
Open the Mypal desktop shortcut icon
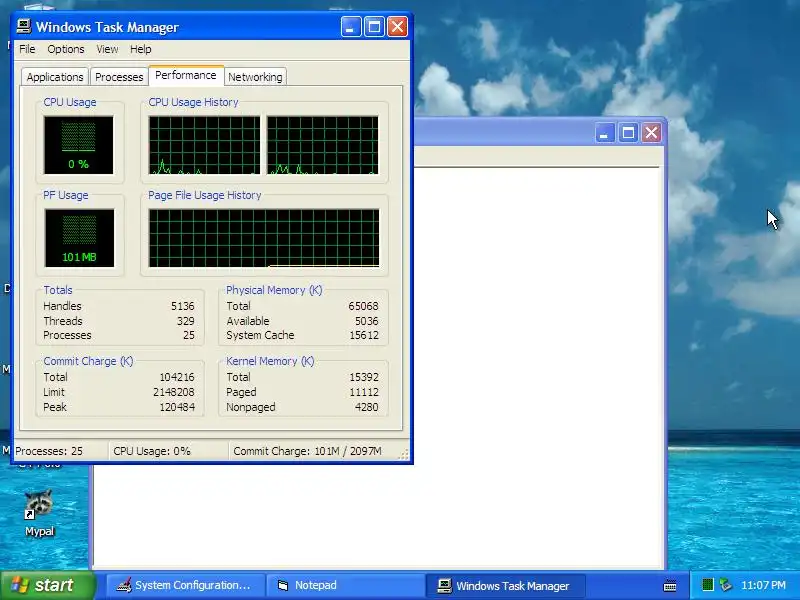(x=39, y=505)
